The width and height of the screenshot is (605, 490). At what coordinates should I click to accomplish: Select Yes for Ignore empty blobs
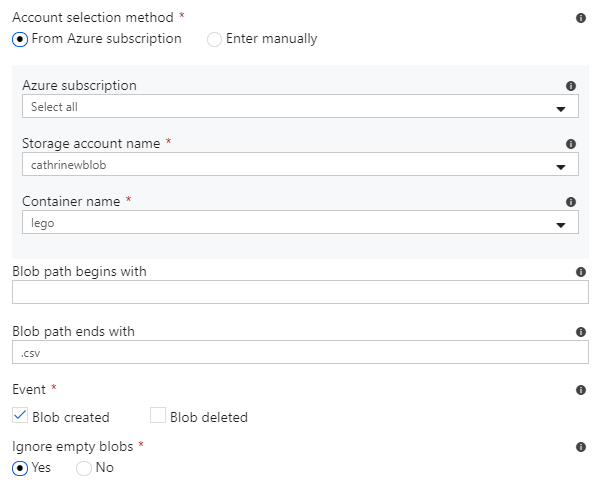pos(20,467)
